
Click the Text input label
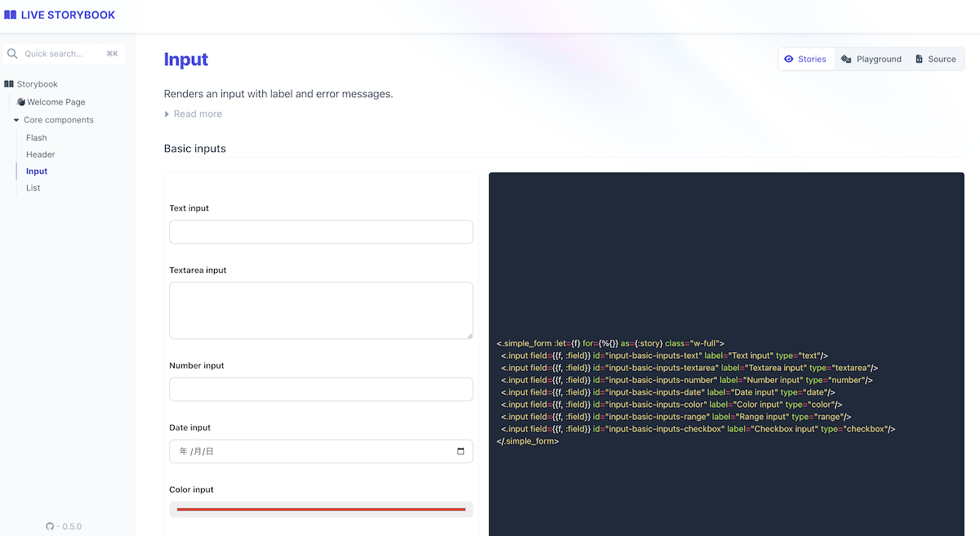[x=189, y=208]
